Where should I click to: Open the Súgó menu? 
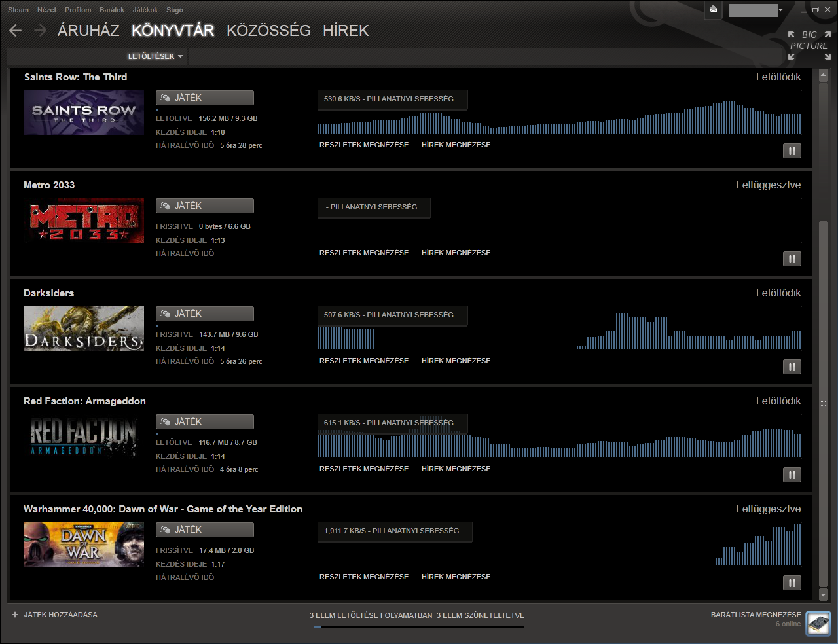[x=175, y=10]
